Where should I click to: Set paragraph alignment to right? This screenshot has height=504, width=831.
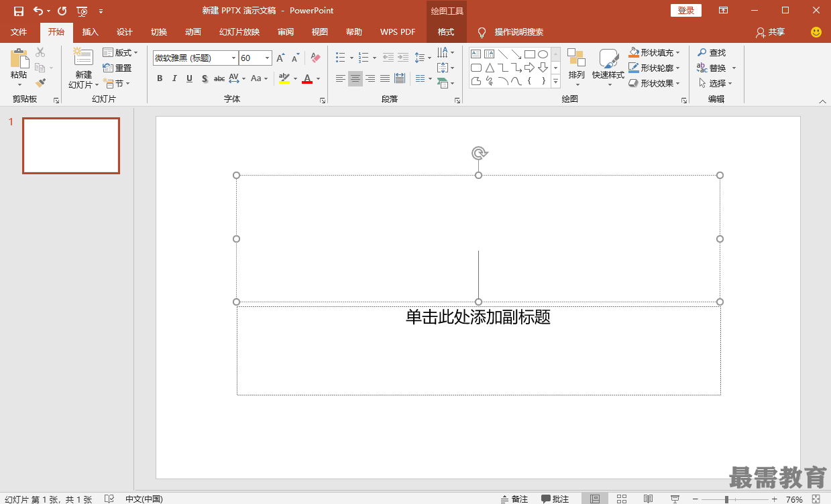click(x=370, y=78)
